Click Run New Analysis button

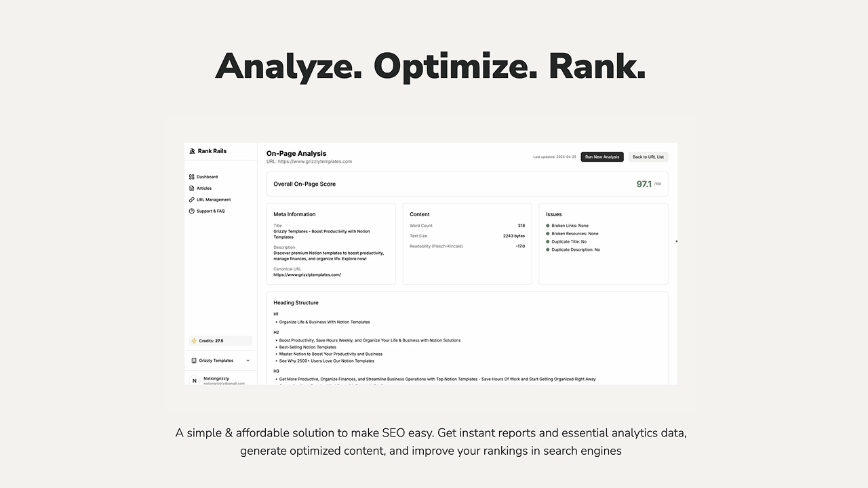pyautogui.click(x=602, y=157)
